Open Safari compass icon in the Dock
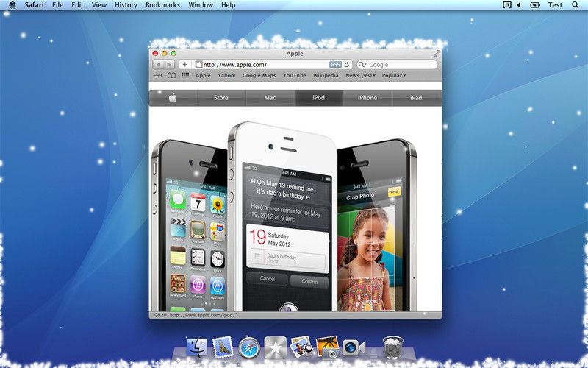 [x=249, y=347]
